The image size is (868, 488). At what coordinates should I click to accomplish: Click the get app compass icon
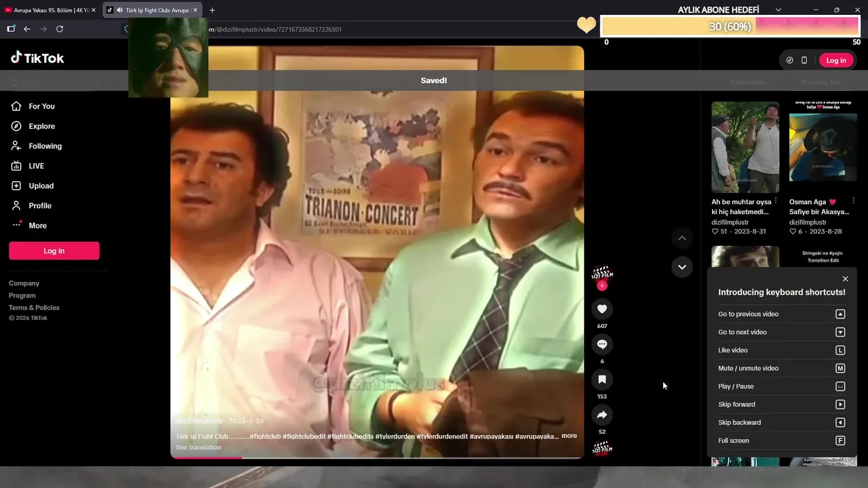[789, 60]
